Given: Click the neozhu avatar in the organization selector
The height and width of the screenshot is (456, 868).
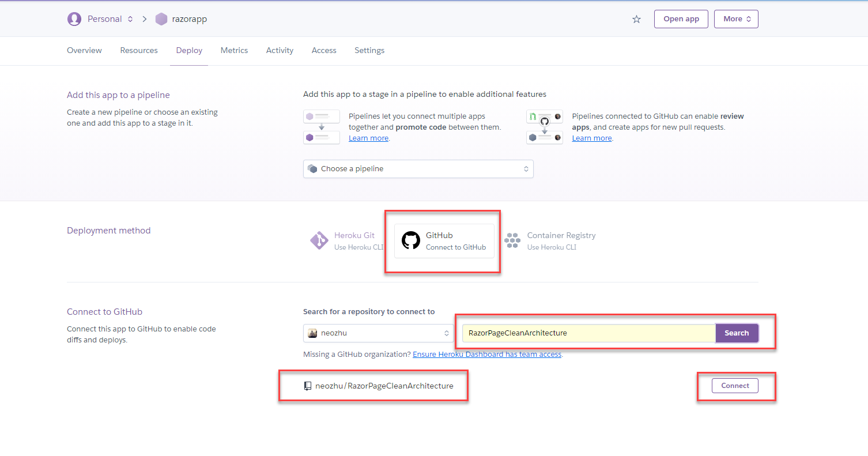Looking at the screenshot, I should click(x=312, y=333).
